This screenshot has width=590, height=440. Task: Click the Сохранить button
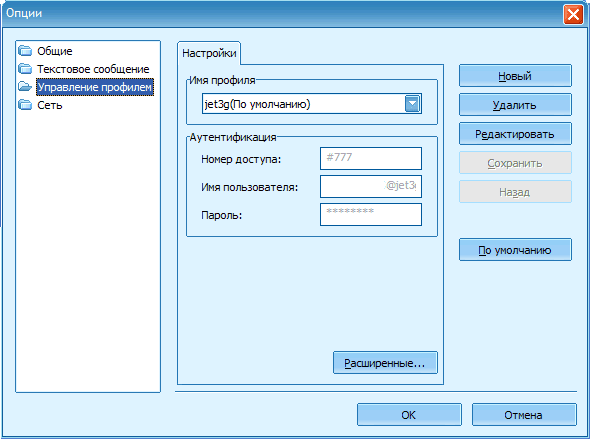515,163
